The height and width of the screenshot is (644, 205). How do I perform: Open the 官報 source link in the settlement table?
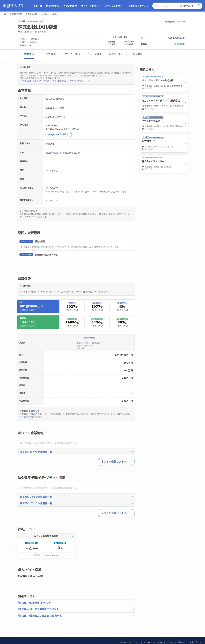83,348
